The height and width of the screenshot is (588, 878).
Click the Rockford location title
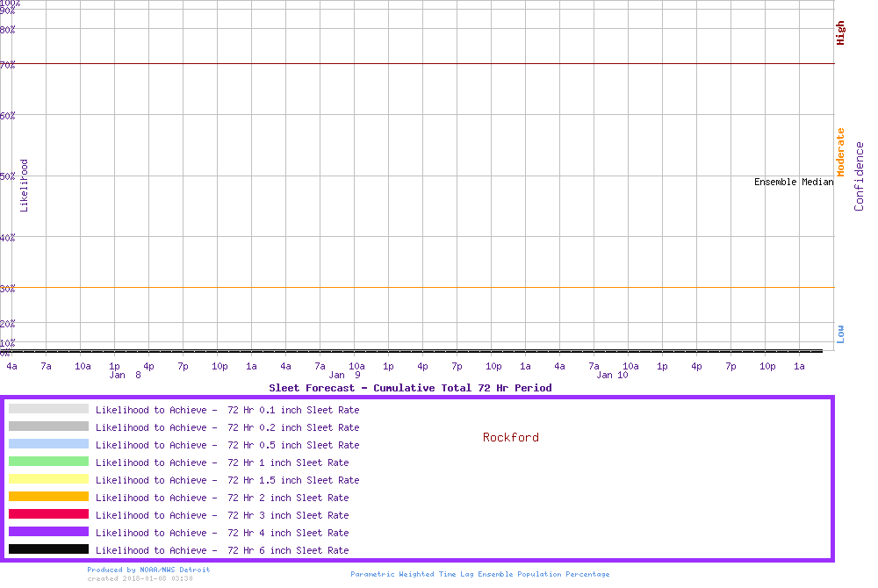click(x=510, y=437)
